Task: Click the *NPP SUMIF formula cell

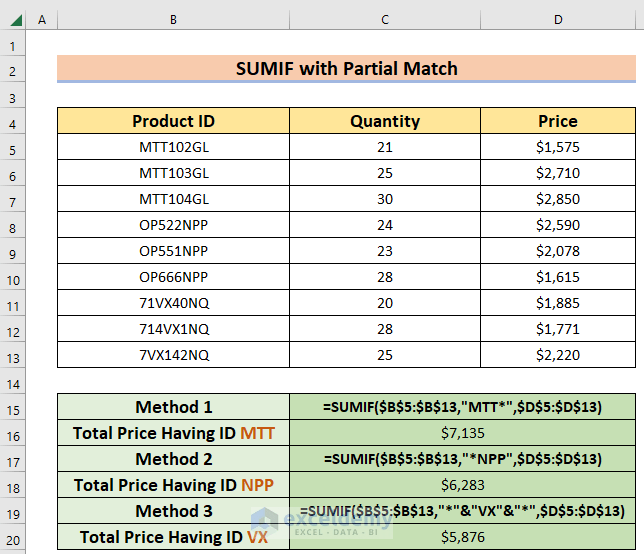Action: 462,459
